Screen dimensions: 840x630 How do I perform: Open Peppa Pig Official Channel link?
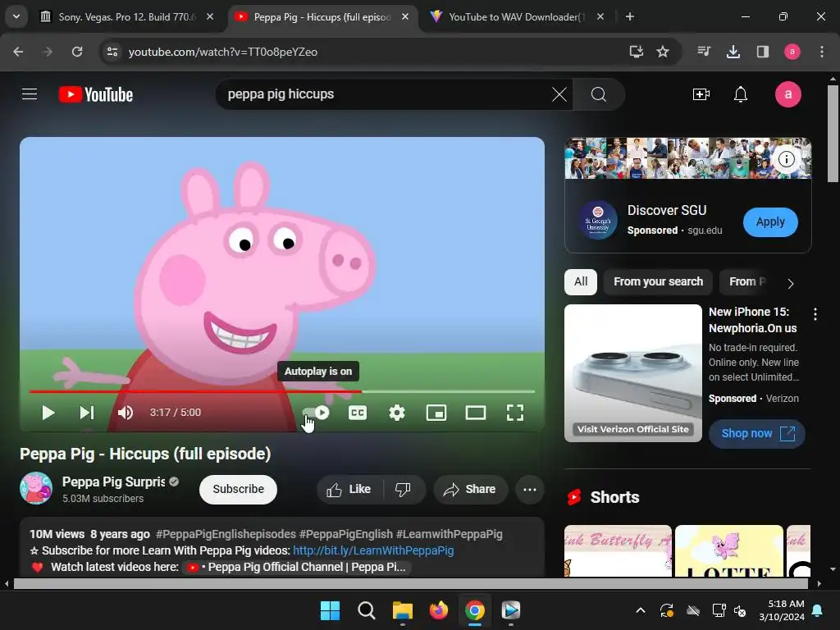(298, 567)
